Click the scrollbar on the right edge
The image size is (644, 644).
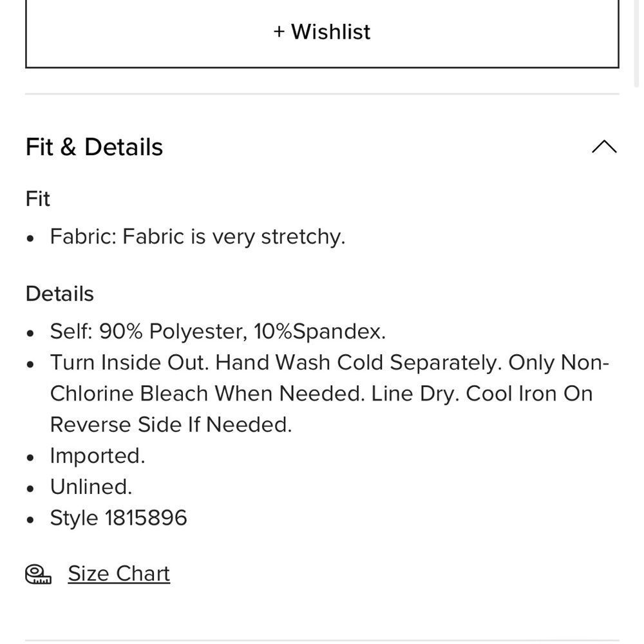pos(637,43)
